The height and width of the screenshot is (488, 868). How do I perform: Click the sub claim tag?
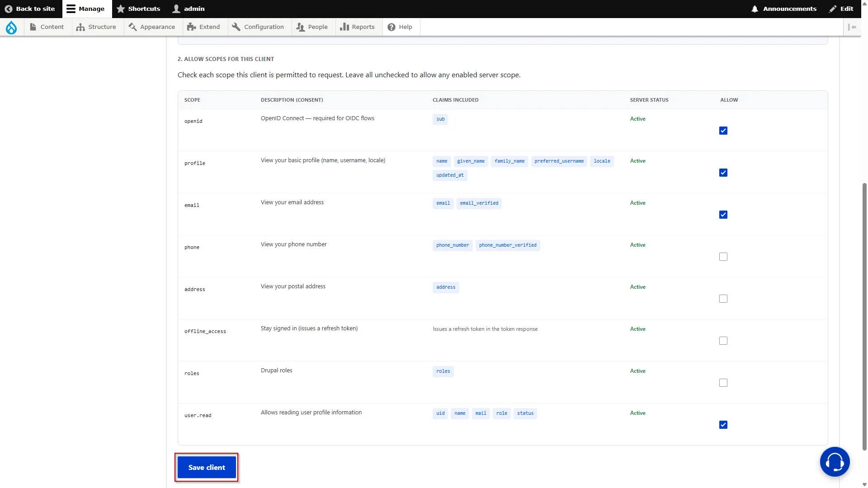(x=440, y=119)
